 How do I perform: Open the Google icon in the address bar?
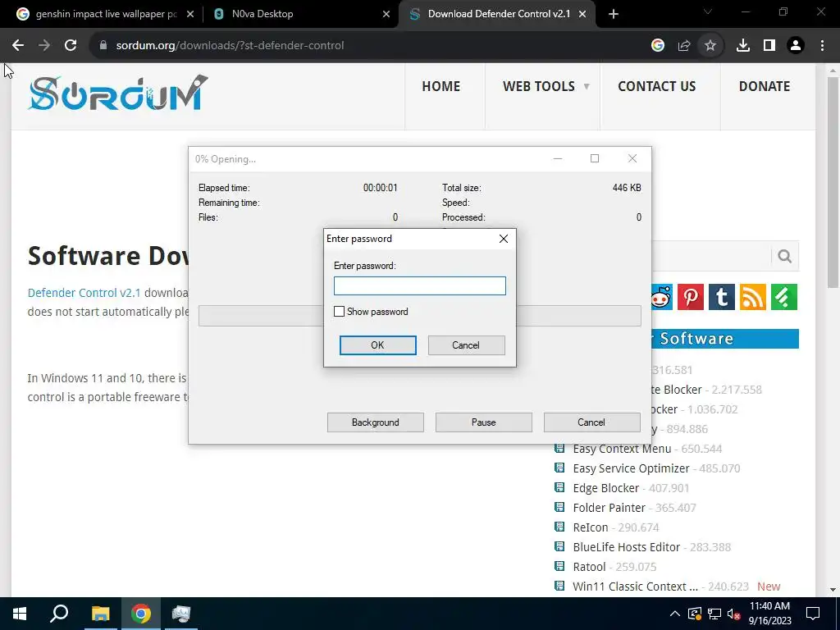tap(658, 46)
